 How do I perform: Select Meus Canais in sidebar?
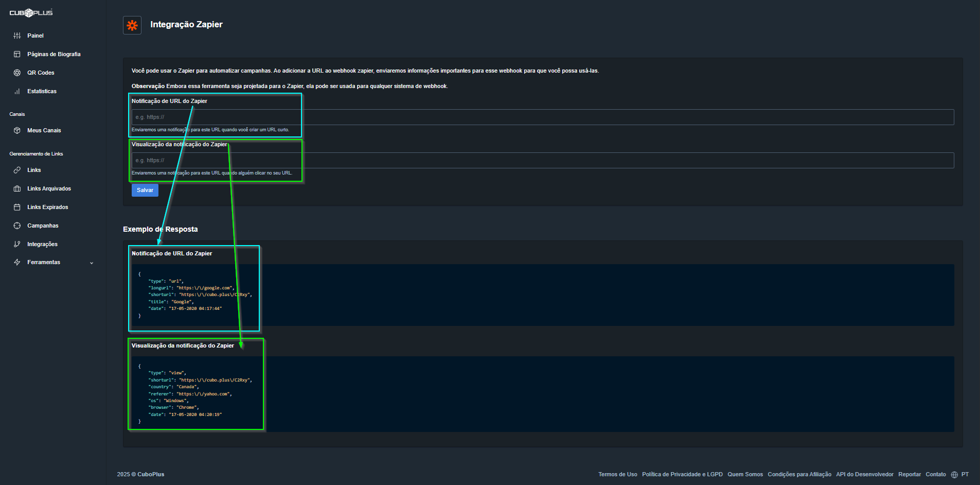[44, 130]
